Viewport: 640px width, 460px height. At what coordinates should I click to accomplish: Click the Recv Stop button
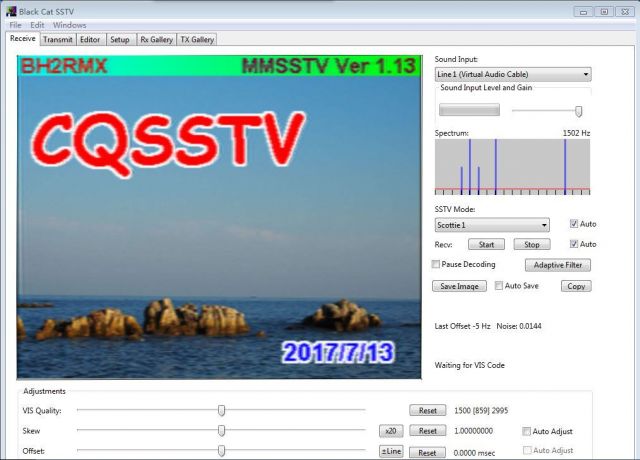[532, 244]
